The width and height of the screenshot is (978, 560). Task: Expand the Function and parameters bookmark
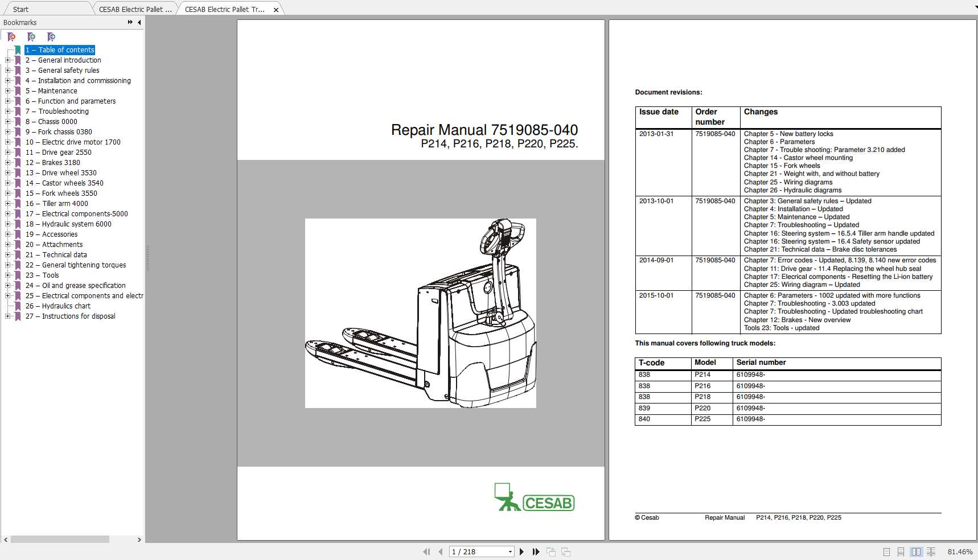[8, 101]
